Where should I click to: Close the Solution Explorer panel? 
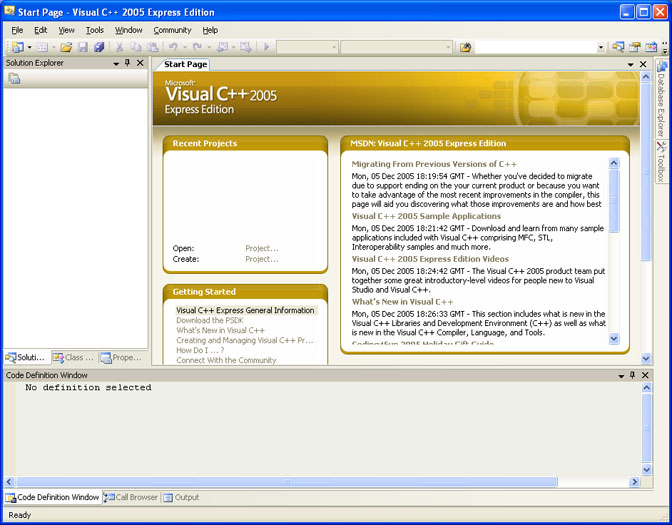pyautogui.click(x=140, y=63)
